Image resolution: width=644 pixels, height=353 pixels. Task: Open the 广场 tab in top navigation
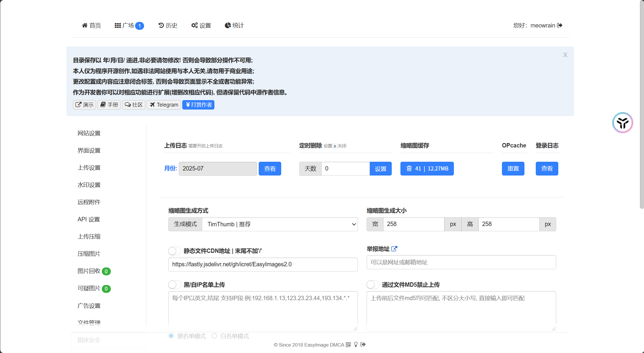click(x=129, y=25)
